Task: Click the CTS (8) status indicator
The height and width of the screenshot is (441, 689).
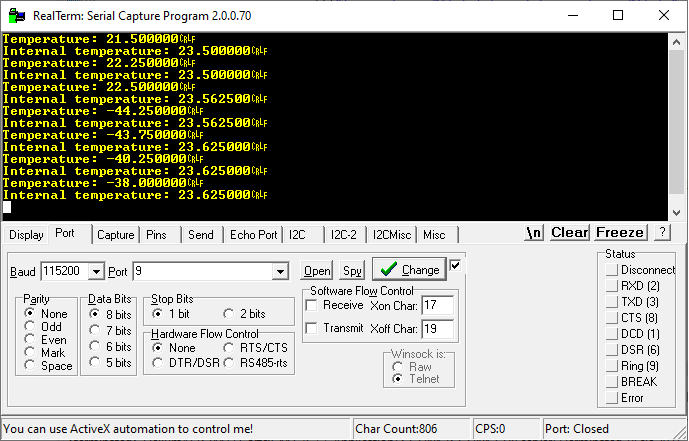Action: (612, 318)
